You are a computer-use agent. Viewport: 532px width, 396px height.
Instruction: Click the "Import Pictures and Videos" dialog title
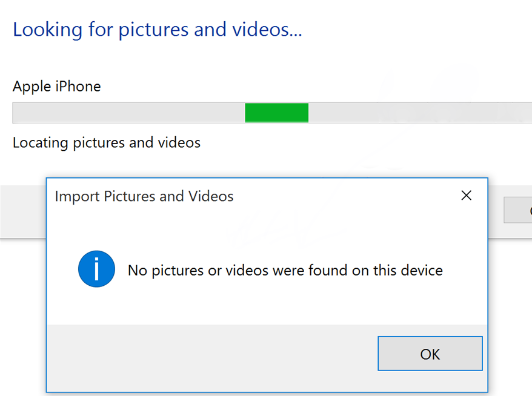point(144,196)
